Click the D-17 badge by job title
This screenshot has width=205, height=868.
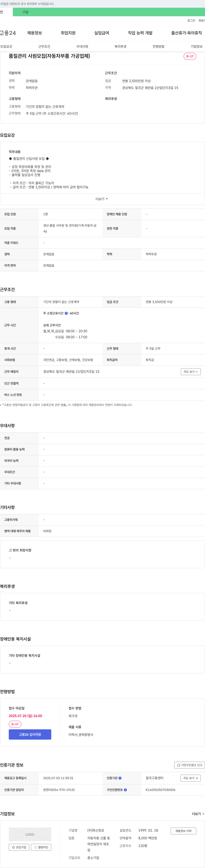190,56
